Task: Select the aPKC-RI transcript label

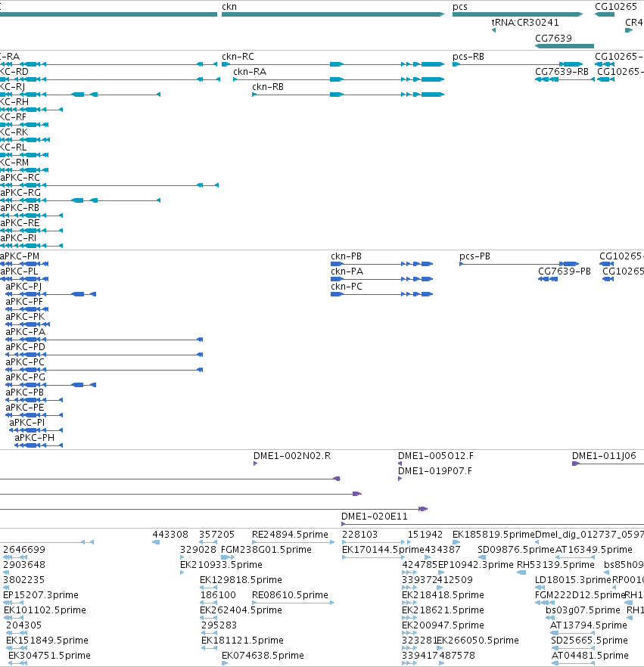Action: click(18, 237)
